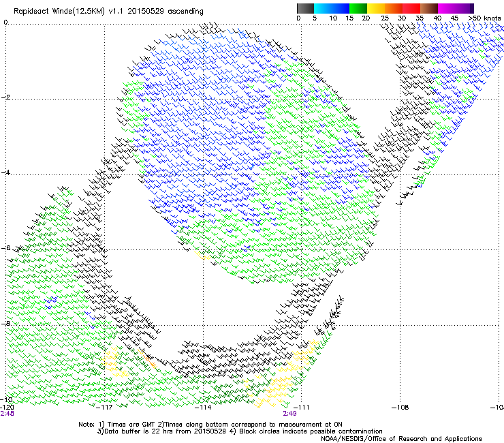Click the 'Data buffer is 22 hrs' note line
Image resolution: width=504 pixels, height=443 pixels.
(240, 431)
